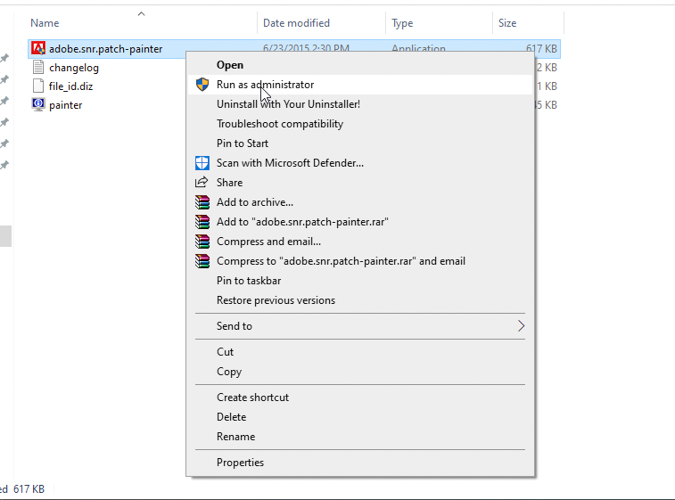Click the WinRAR icon beside Add to "adobe.snr.patch-painter.rar"

[x=202, y=222]
